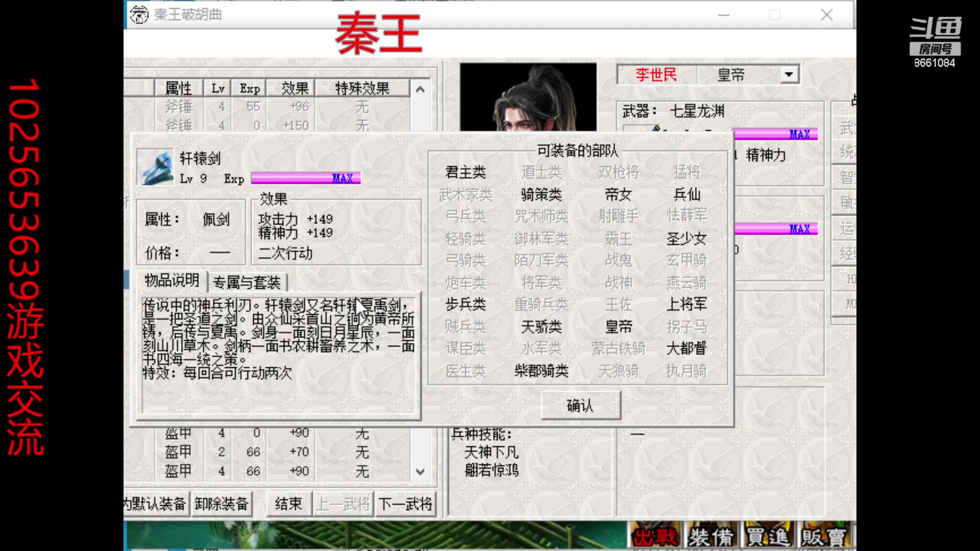
Task: Click the Exp column header
Action: 250,88
